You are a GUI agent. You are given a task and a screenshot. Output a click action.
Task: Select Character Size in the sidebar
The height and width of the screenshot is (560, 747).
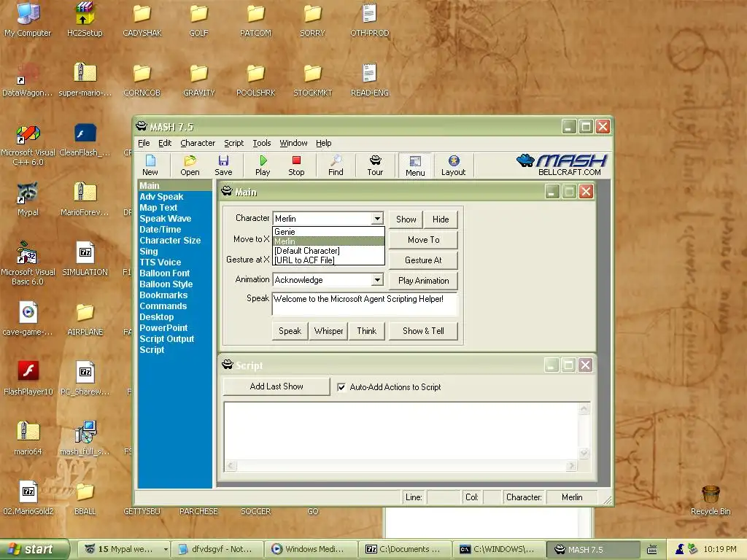[170, 241]
